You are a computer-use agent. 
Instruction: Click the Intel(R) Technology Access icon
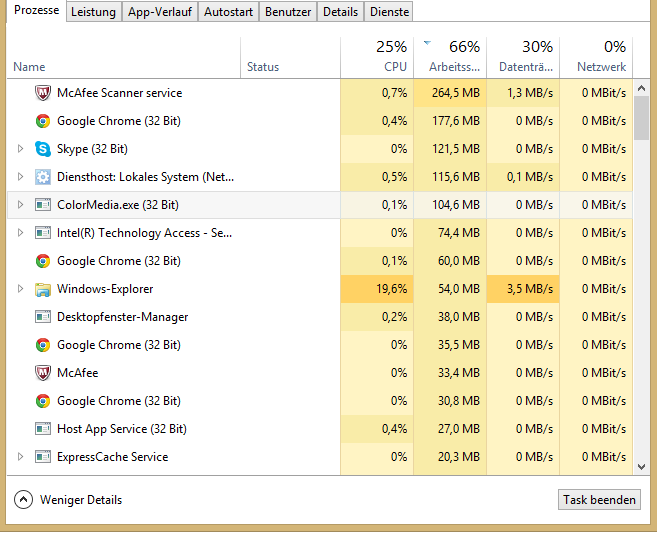pyautogui.click(x=43, y=233)
